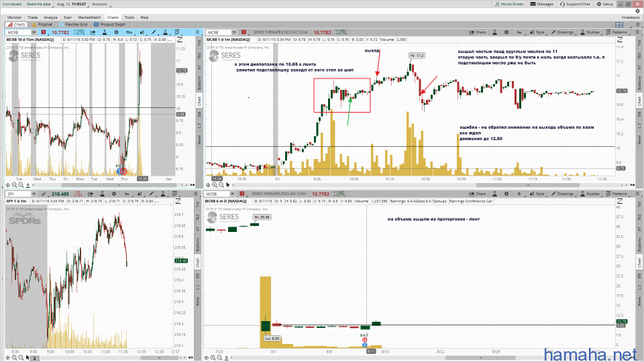The height and width of the screenshot is (362, 644).
Task: Open the Studies dropdown in the MCRB 1m chart
Action: (590, 32)
